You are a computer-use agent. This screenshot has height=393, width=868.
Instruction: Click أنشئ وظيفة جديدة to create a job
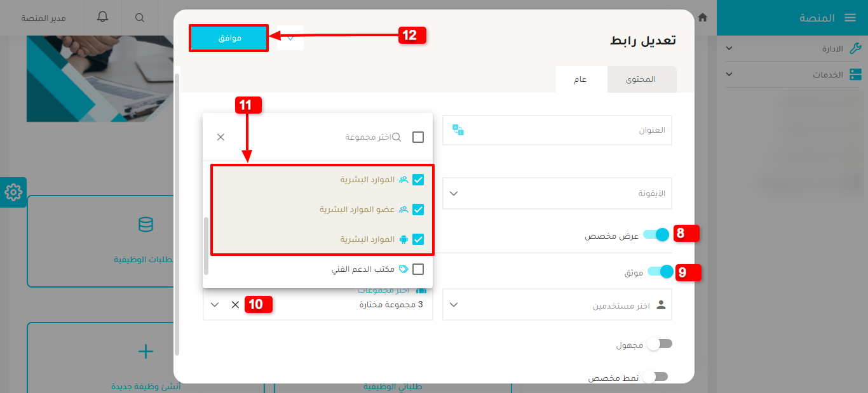(x=146, y=386)
